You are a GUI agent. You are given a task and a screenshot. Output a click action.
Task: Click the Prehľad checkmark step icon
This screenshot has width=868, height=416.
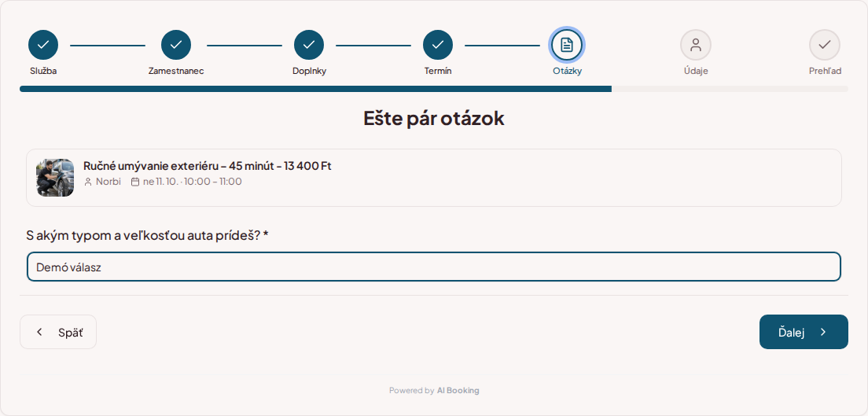pyautogui.click(x=825, y=45)
